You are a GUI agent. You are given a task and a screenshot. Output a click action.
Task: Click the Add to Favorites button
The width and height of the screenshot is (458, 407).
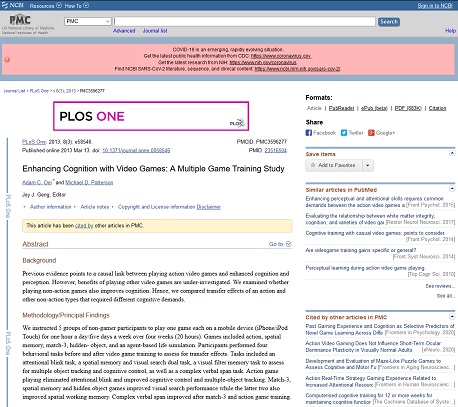point(334,165)
